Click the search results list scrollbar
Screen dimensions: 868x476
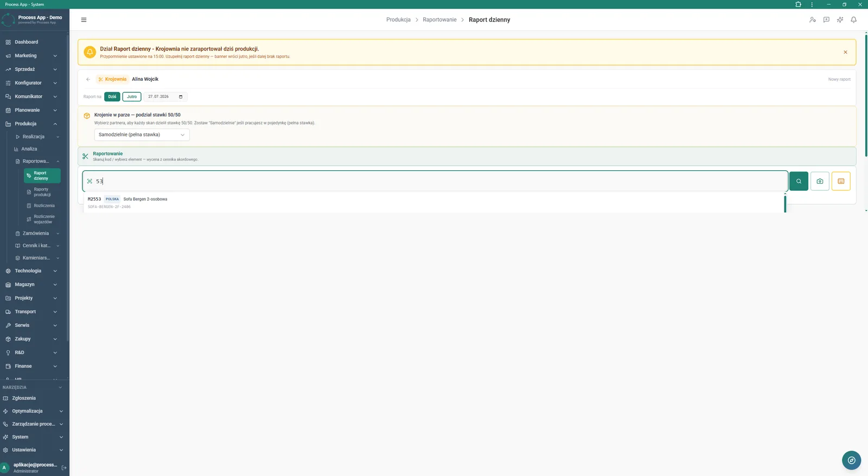[x=785, y=203]
